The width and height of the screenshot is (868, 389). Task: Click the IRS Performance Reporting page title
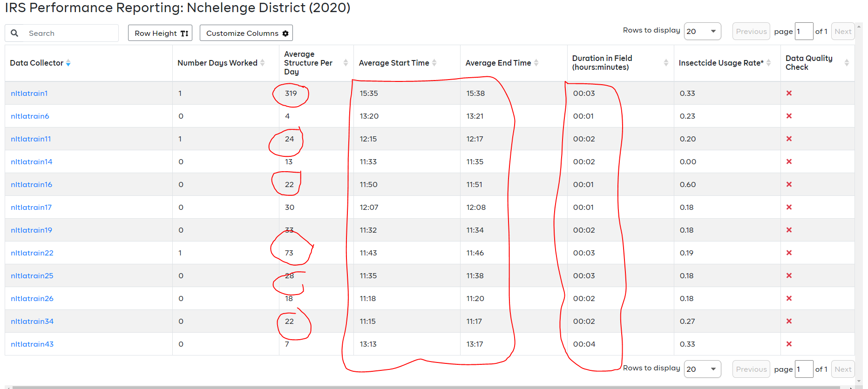(177, 8)
